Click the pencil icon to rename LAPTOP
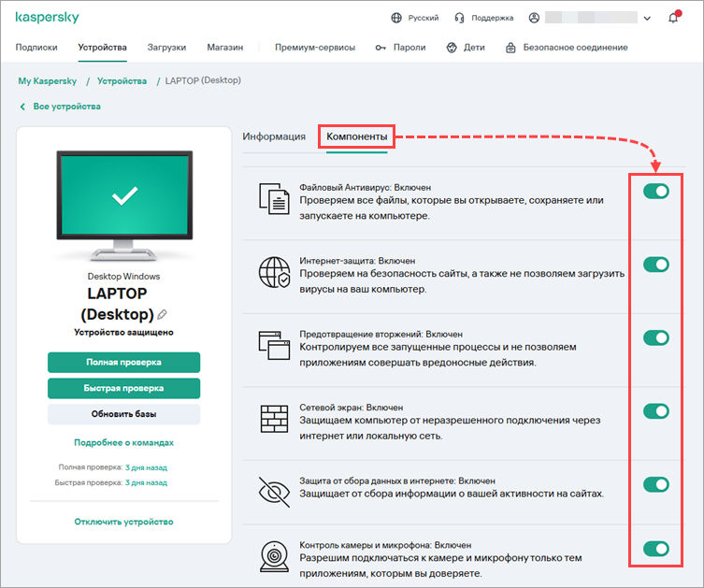Image resolution: width=704 pixels, height=588 pixels. pos(162,315)
